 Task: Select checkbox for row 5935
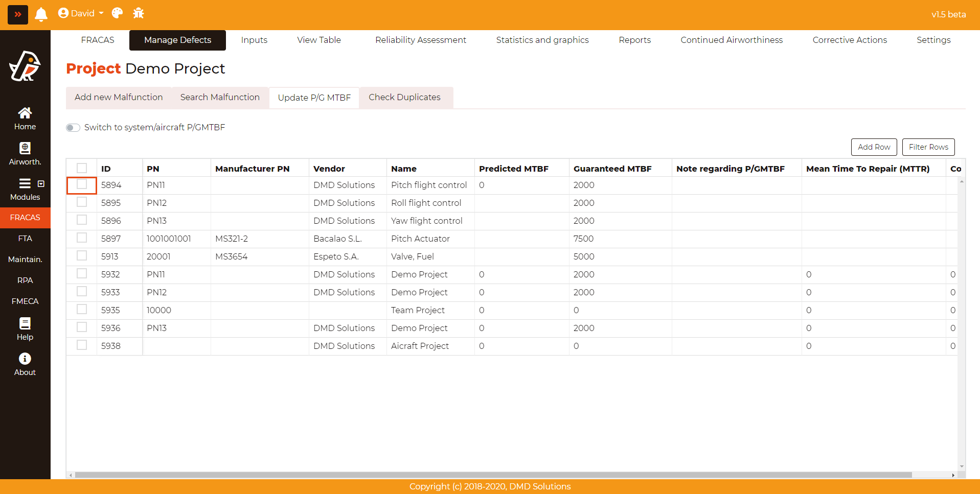click(x=82, y=310)
